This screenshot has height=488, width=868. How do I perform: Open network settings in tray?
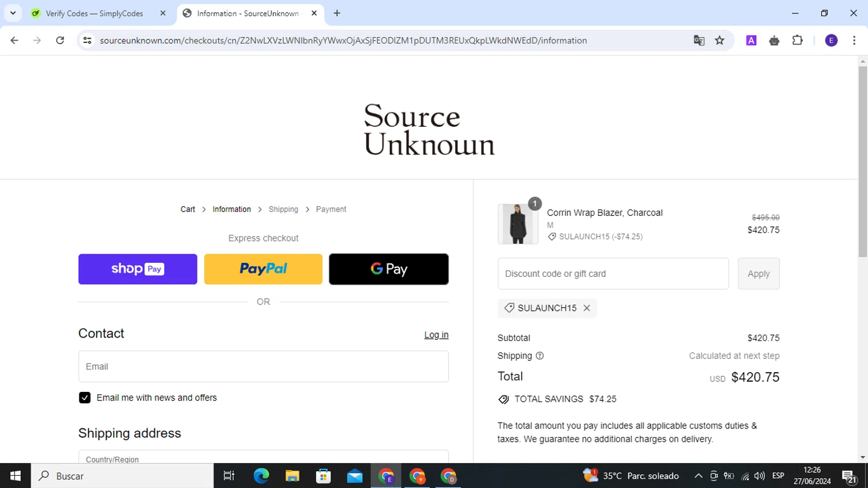(x=745, y=476)
